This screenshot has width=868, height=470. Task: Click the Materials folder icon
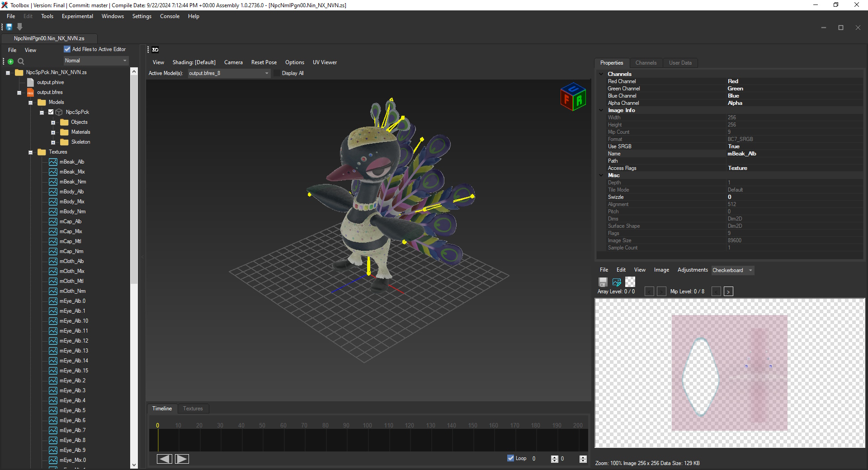(x=64, y=132)
